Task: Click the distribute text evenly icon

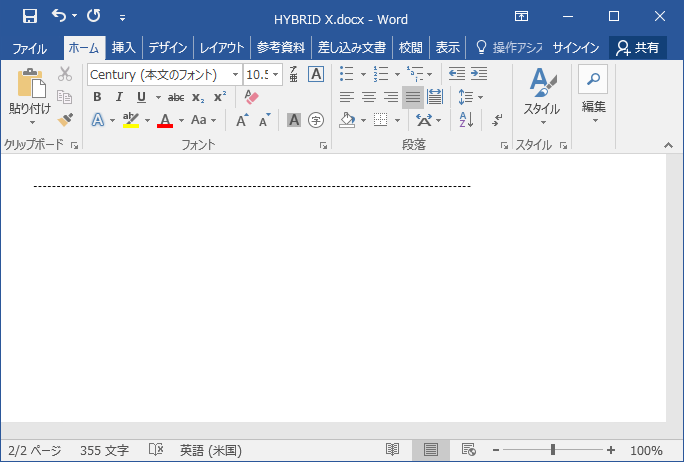Action: click(x=435, y=97)
